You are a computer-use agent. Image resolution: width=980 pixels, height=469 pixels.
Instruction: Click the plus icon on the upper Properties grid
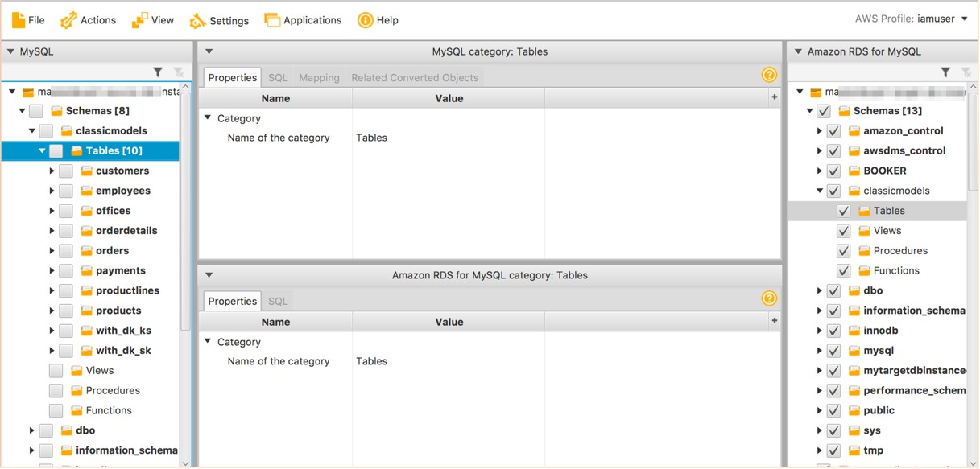point(773,97)
